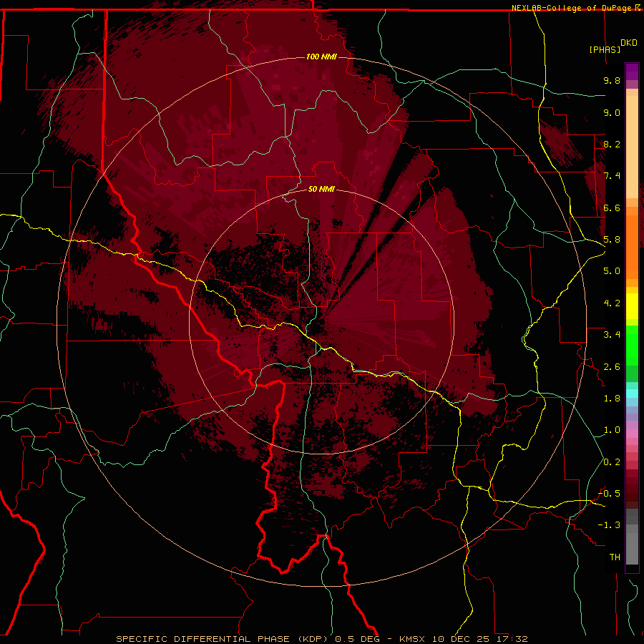Click the 8.2 value on color scale
This screenshot has height=644, width=644.
click(612, 144)
